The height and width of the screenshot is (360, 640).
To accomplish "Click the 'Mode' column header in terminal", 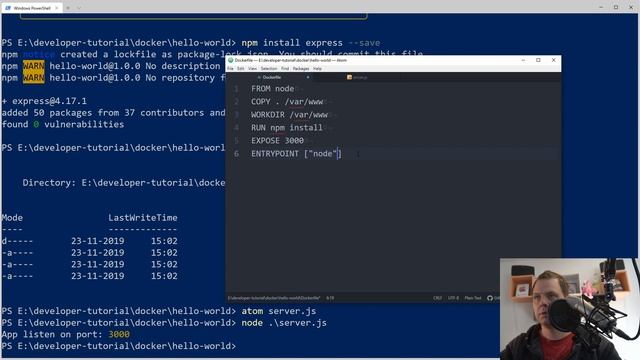I will (x=12, y=218).
